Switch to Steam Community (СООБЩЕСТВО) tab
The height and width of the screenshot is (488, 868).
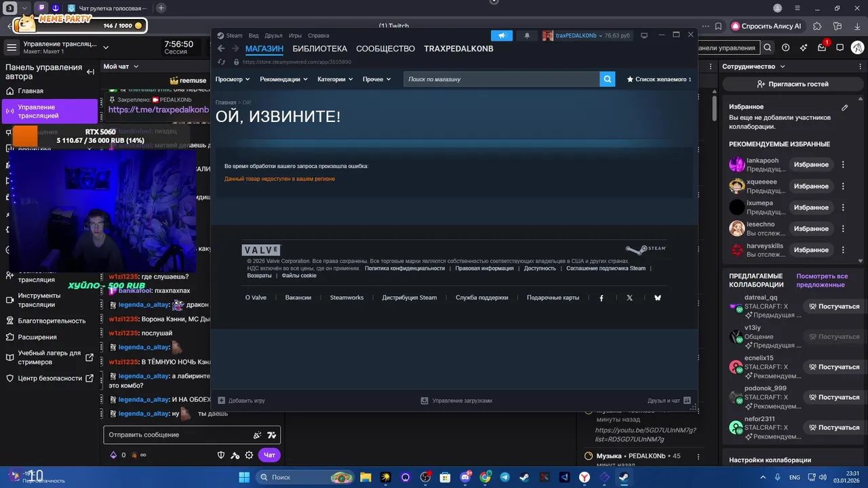385,49
